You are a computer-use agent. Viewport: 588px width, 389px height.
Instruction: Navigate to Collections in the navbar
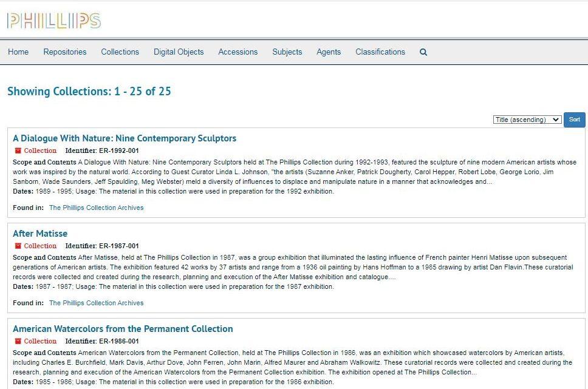120,52
